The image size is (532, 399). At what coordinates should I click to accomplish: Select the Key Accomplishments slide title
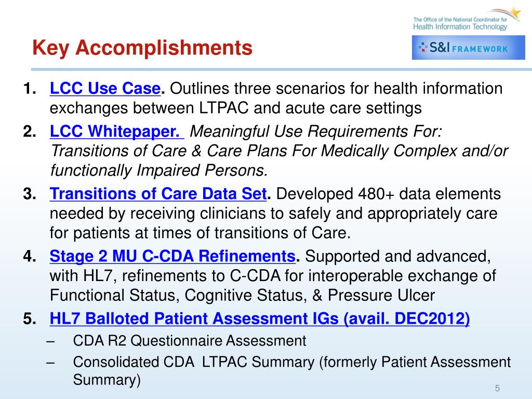pyautogui.click(x=142, y=47)
